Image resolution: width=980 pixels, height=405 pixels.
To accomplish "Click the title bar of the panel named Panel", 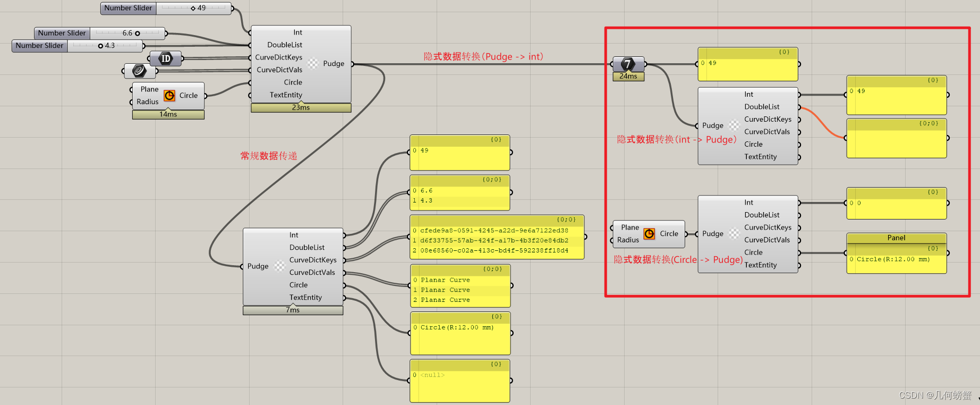I will pyautogui.click(x=897, y=238).
